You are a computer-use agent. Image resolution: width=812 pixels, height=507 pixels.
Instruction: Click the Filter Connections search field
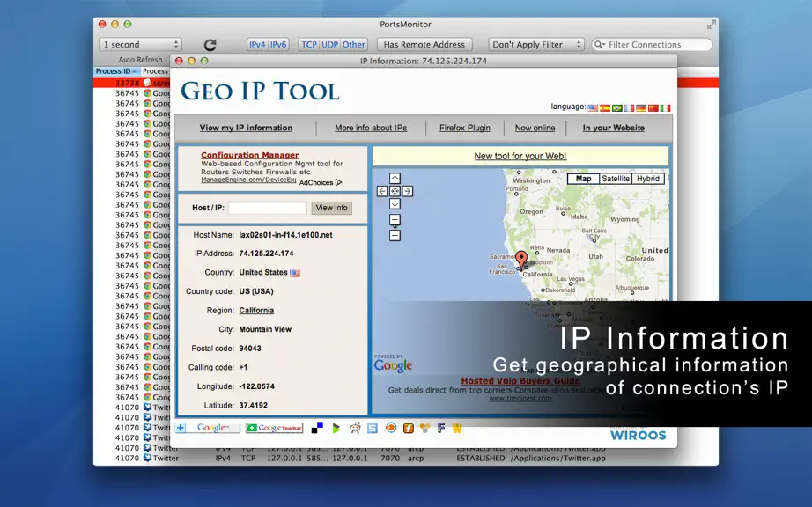pyautogui.click(x=652, y=45)
